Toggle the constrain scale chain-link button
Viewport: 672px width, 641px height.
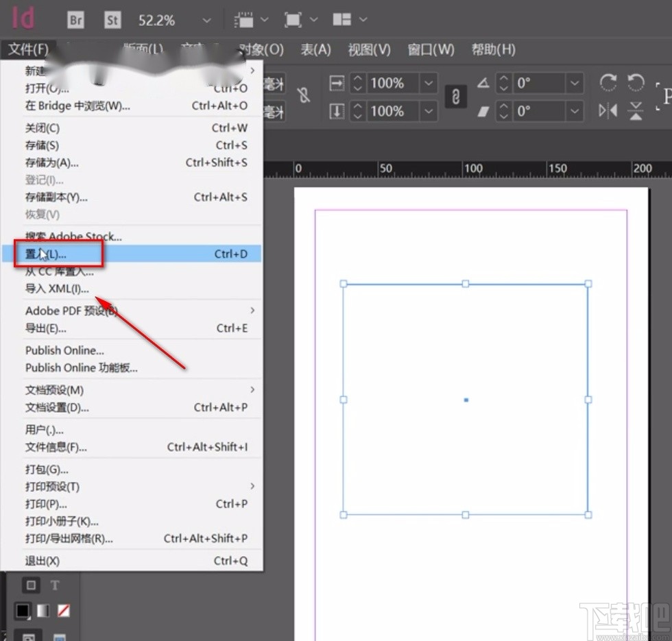click(x=455, y=97)
